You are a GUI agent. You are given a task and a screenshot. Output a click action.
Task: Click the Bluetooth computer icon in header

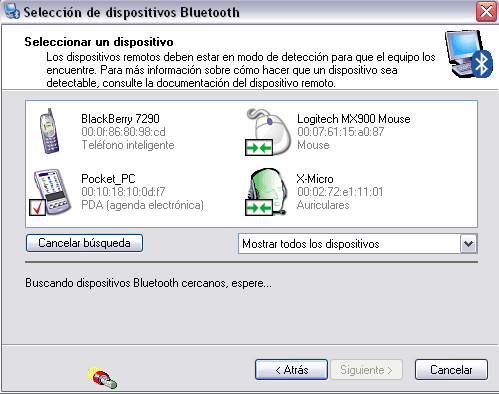coord(469,54)
